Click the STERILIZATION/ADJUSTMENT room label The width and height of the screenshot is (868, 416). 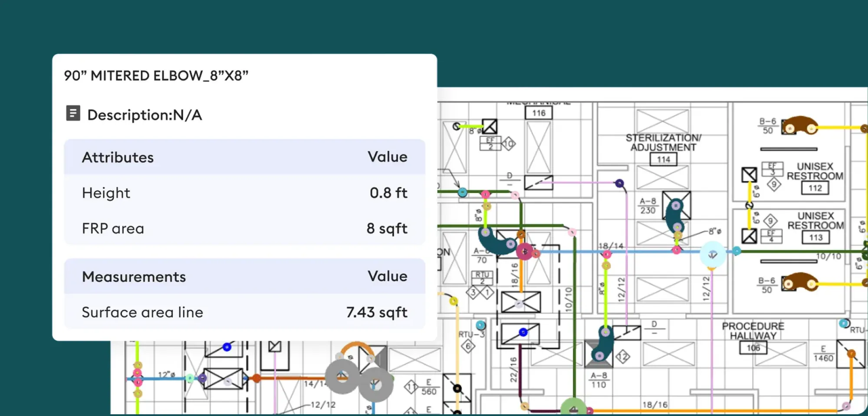(x=663, y=142)
